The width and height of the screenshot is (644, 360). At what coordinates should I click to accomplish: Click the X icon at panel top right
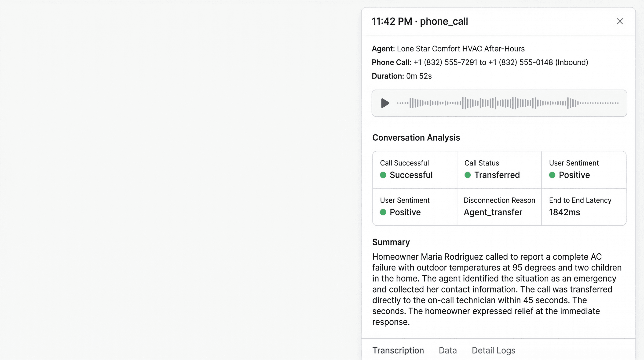click(620, 21)
